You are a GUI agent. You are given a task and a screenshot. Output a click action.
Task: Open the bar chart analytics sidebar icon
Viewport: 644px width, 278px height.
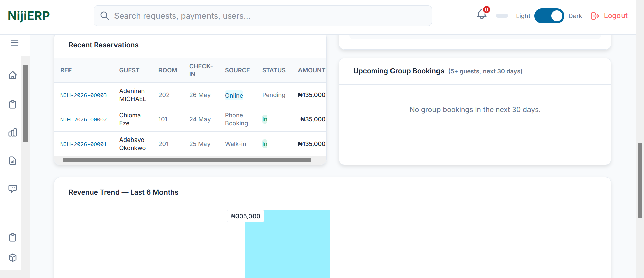coord(13,132)
